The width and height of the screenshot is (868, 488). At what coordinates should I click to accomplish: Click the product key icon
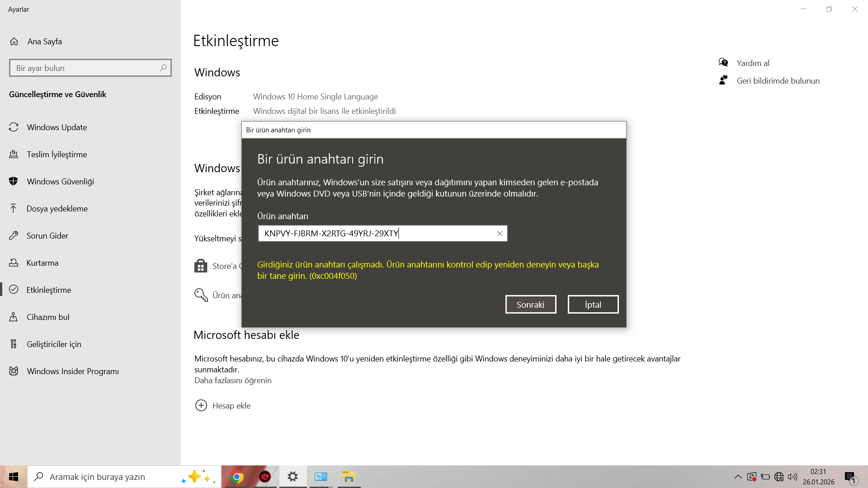(x=201, y=295)
